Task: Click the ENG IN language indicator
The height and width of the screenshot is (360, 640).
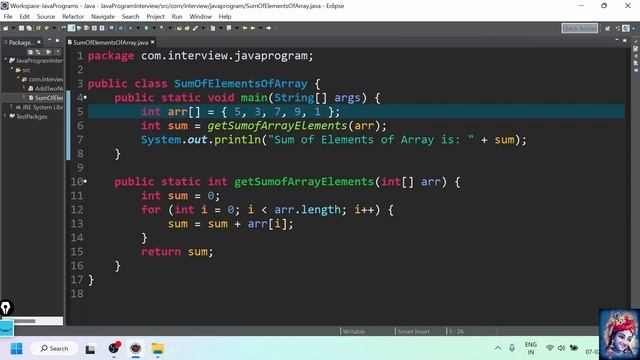Action: pyautogui.click(x=531, y=348)
